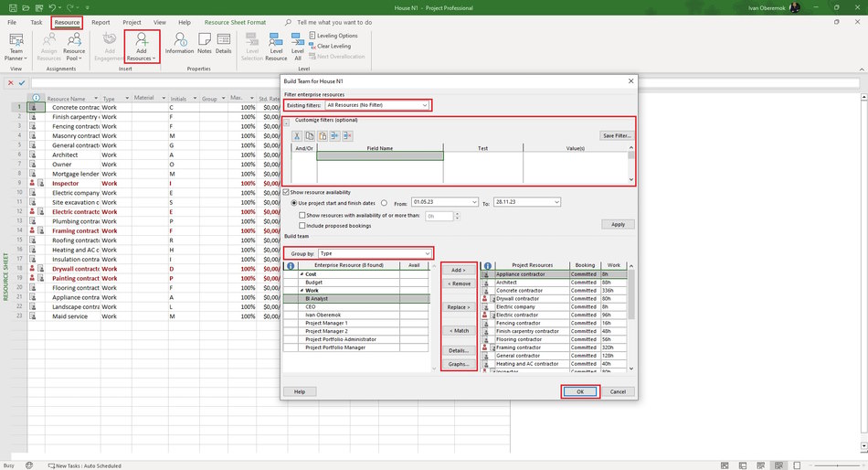Enable Include proposed bookings checkbox
Screen dimensions: 868x470
click(302, 226)
